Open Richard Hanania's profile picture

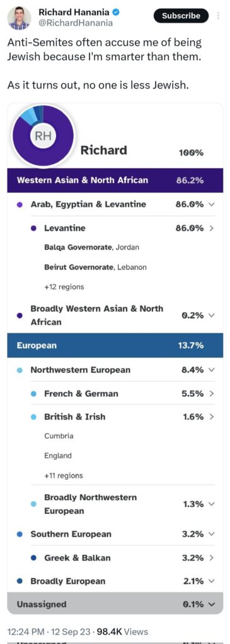[x=20, y=18]
